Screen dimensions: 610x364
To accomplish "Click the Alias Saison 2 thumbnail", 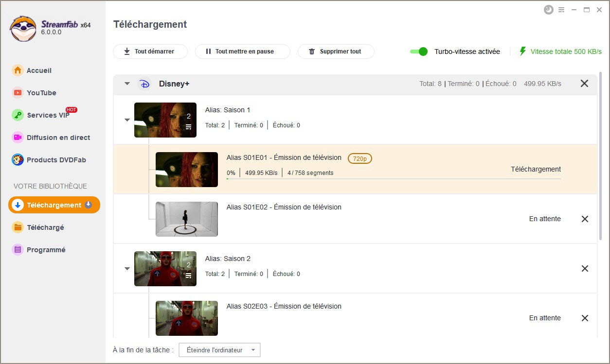I will pyautogui.click(x=165, y=269).
